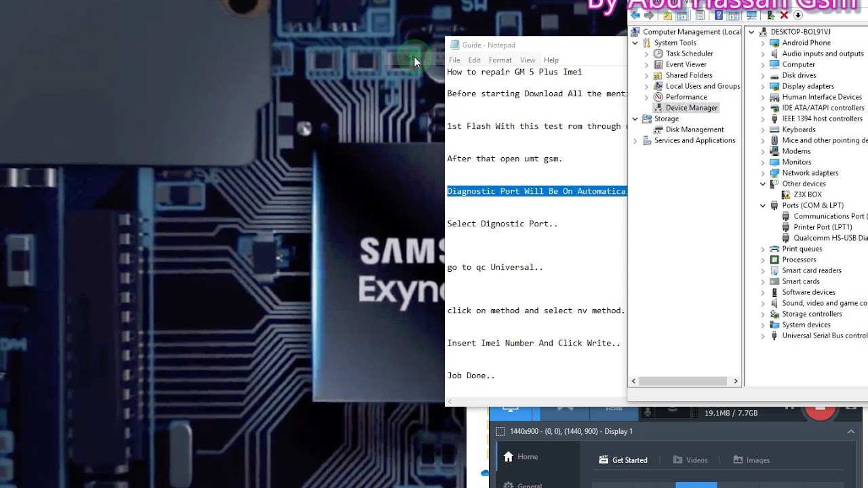
Task: Expand the Services and Applications node
Action: [635, 140]
